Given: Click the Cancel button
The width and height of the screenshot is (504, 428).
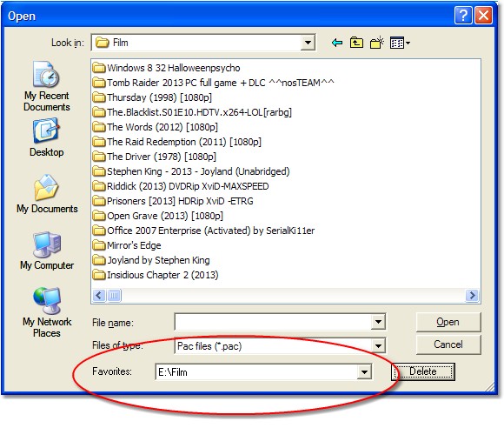Looking at the screenshot, I should pos(448,344).
